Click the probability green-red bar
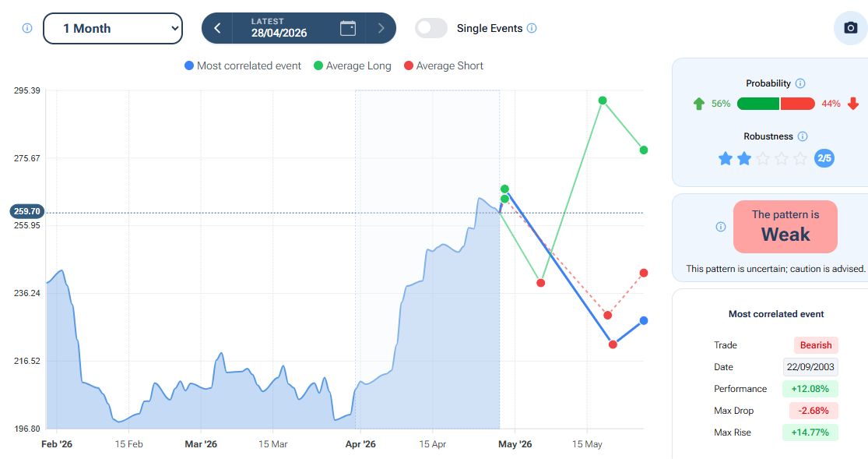Image resolution: width=868 pixels, height=459 pixels. (775, 104)
